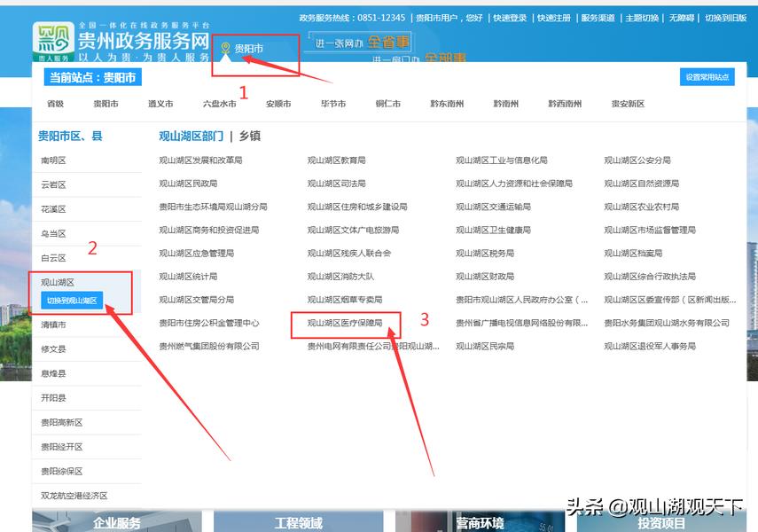The height and width of the screenshot is (532, 758).
Task: Open the 贵安新区 tab
Action: coord(627,104)
